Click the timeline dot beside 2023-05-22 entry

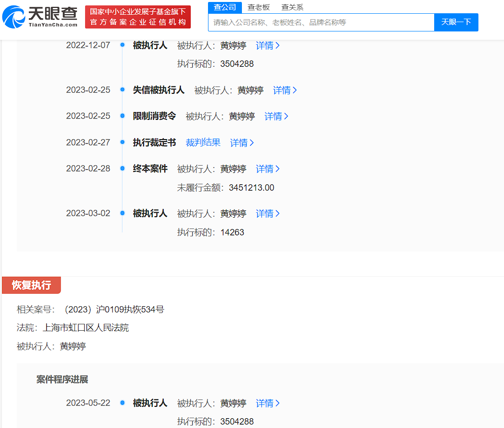[121, 403]
